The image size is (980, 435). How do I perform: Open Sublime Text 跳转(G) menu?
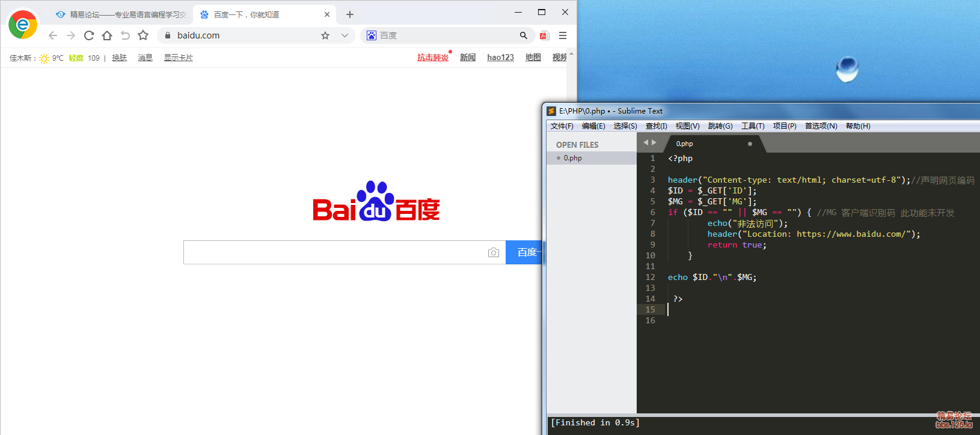click(x=720, y=126)
